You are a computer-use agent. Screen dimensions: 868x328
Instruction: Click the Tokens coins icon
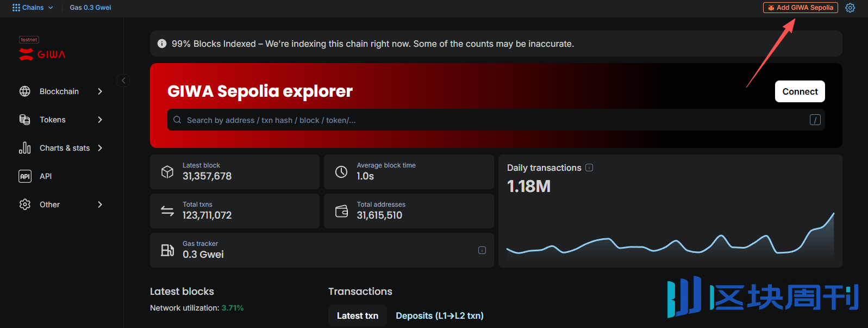tap(25, 120)
